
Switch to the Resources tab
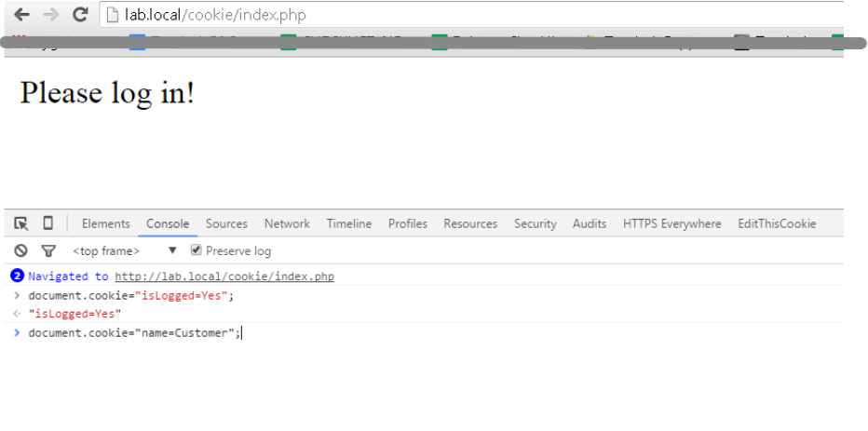click(x=470, y=223)
